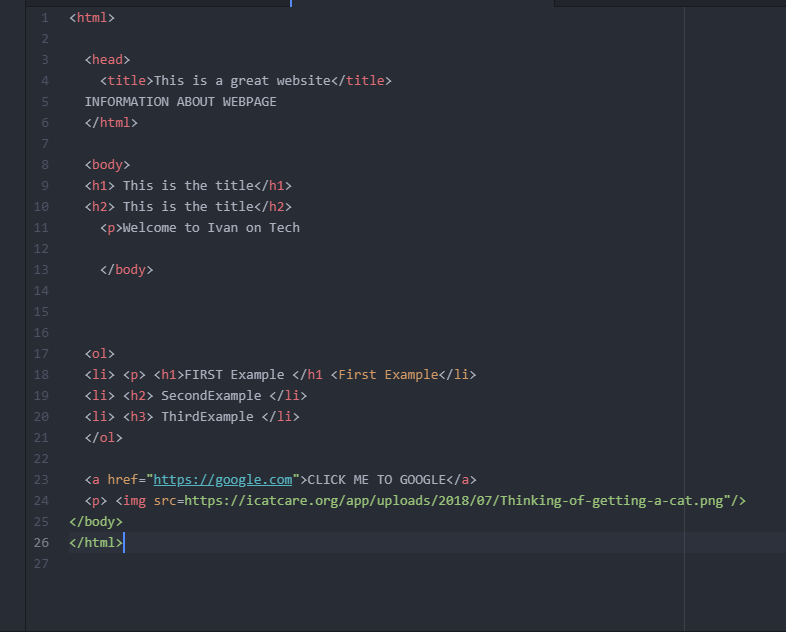Click the 'ThirdExample' list item text
Screen dimensions: 786x632
(x=208, y=417)
